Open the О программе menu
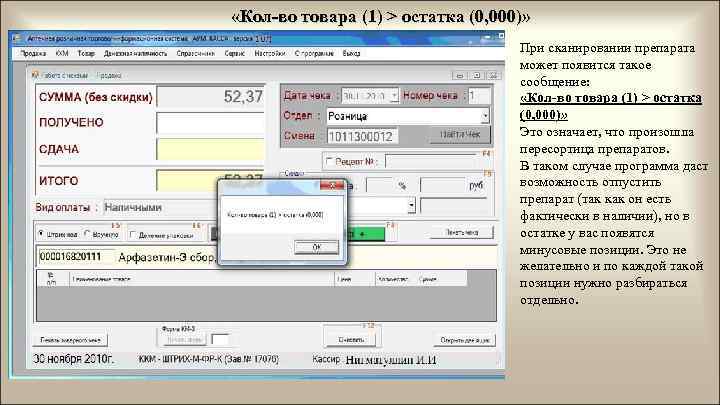The image size is (720, 405). [x=314, y=53]
